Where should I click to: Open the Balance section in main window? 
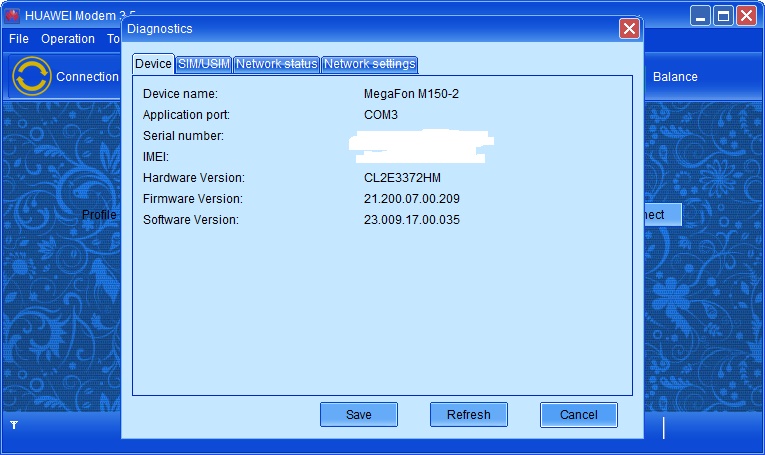[x=675, y=77]
